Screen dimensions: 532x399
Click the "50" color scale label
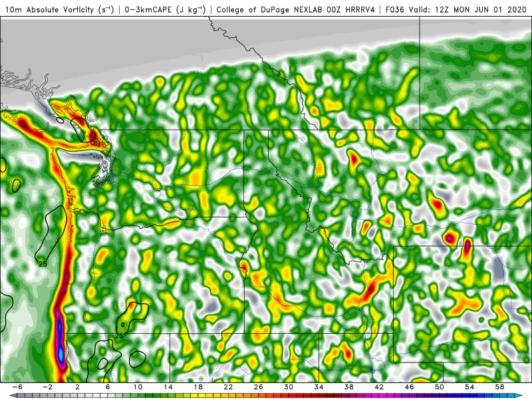coord(440,387)
